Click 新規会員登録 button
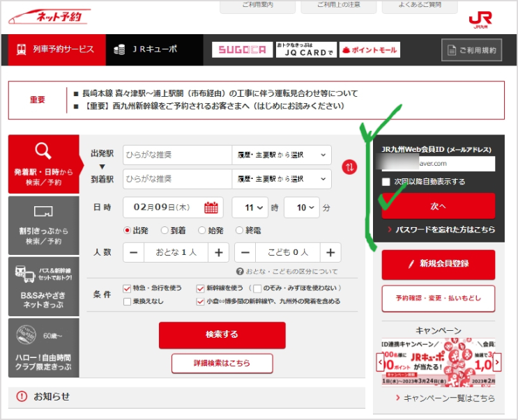The height and width of the screenshot is (420, 518). pos(439,264)
